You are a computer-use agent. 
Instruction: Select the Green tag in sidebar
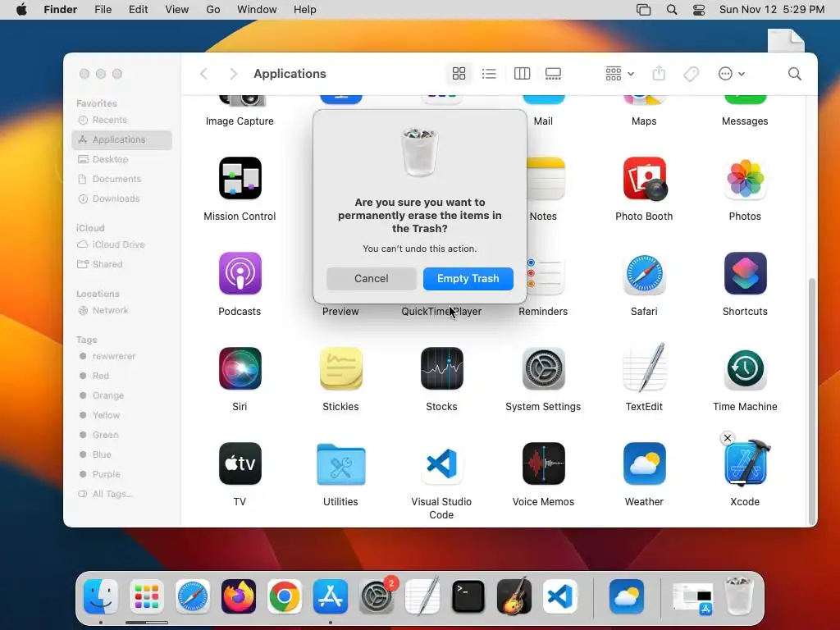coord(122,435)
